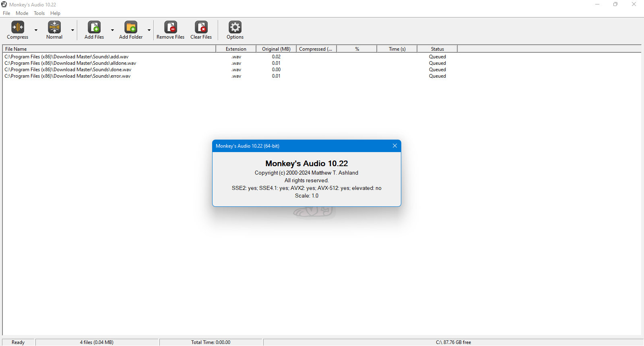Sort by the Time (s) column header
644x346 pixels.
[397, 49]
